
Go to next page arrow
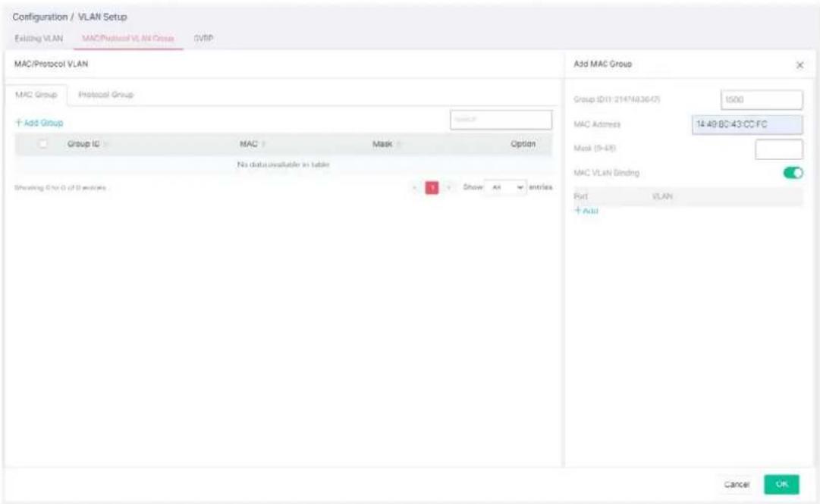coord(449,187)
